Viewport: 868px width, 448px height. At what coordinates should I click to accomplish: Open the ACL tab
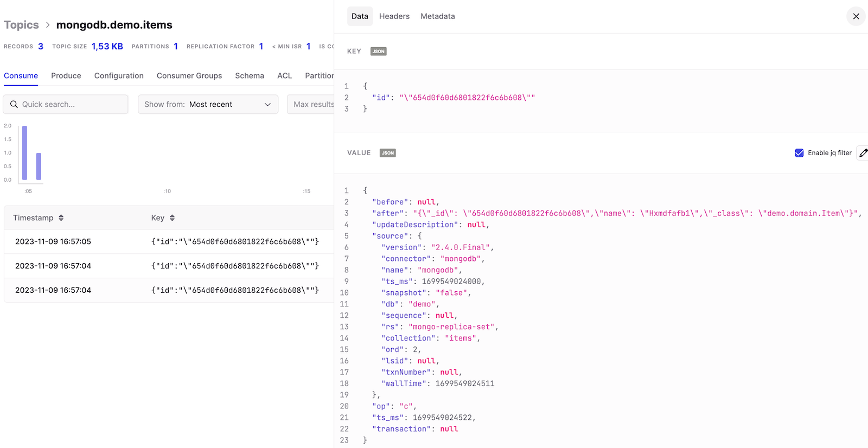pyautogui.click(x=284, y=76)
